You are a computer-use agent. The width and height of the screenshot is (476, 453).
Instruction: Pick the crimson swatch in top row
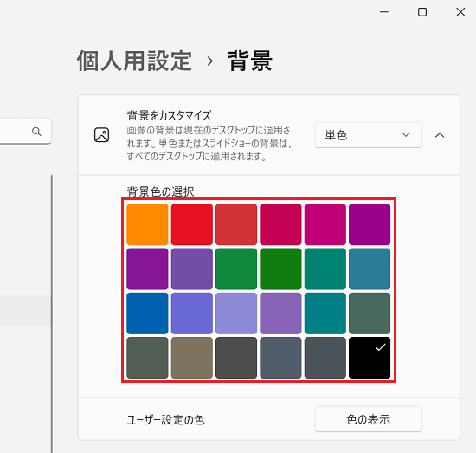280,224
